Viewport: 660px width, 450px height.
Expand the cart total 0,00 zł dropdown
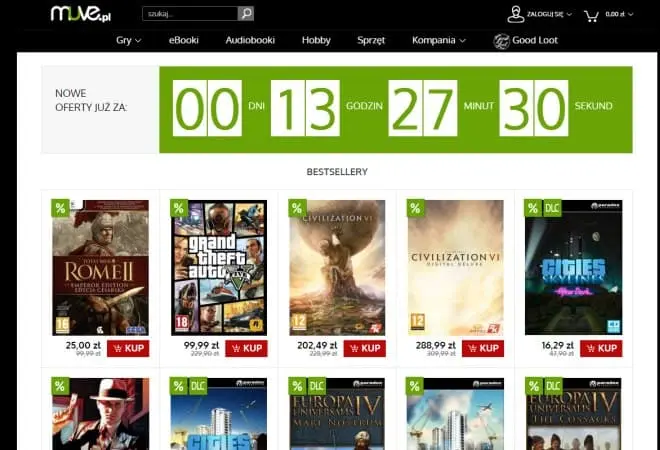coord(619,14)
